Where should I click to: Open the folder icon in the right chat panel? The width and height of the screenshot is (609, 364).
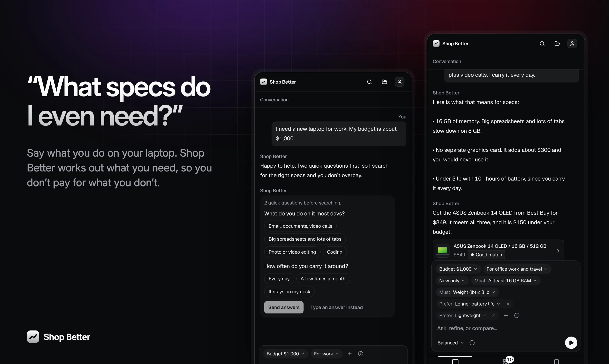(x=557, y=44)
